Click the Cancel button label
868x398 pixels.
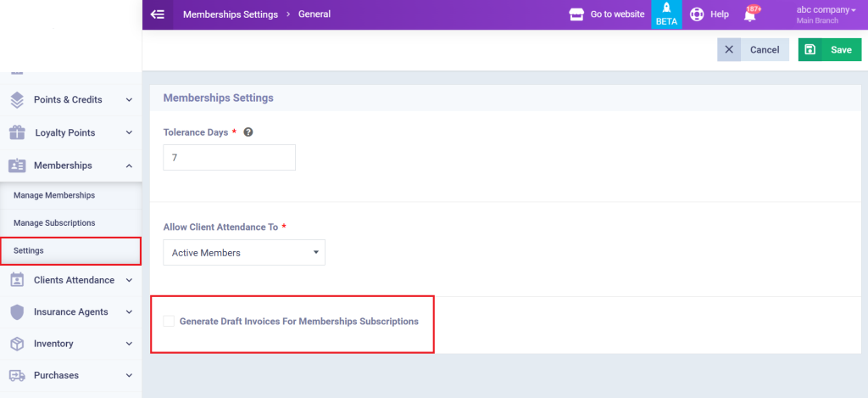pyautogui.click(x=765, y=49)
